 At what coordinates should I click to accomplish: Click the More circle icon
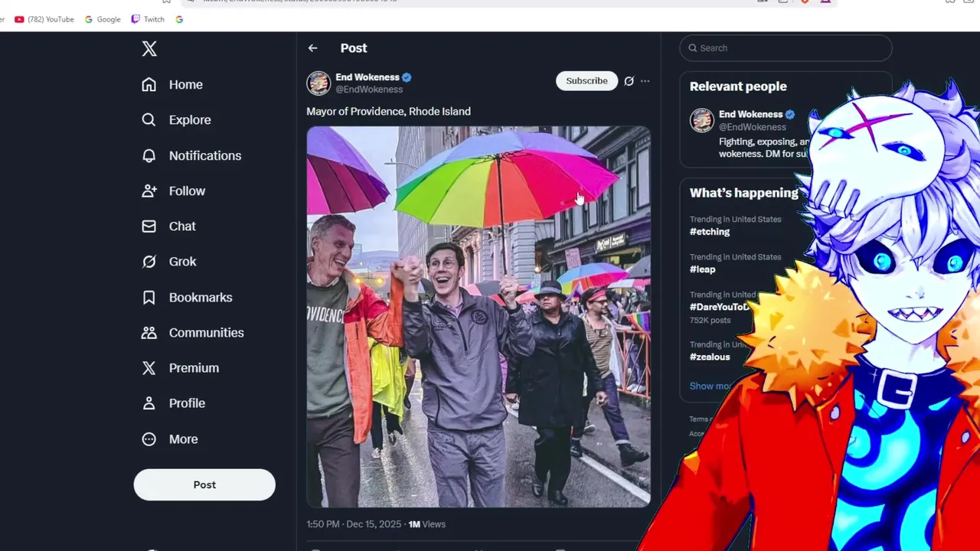click(x=149, y=439)
